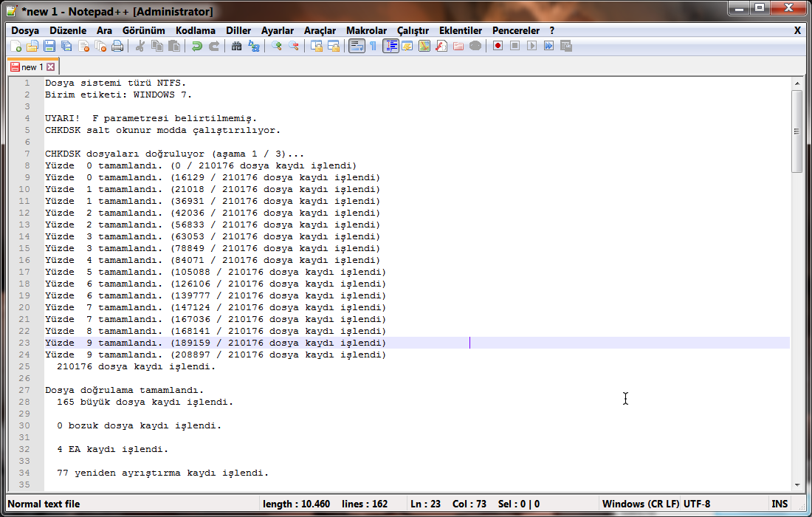This screenshot has width=812, height=517.
Task: Open the Kodlama menu
Action: (195, 30)
